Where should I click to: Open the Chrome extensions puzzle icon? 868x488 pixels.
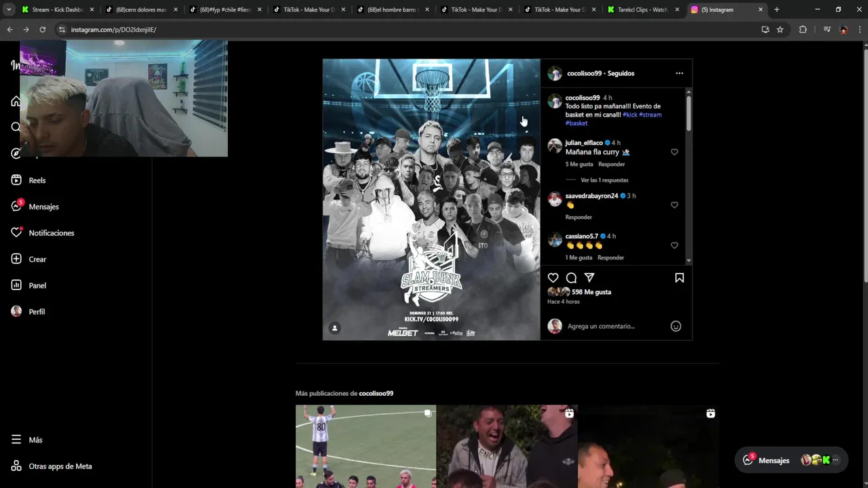[x=803, y=30]
